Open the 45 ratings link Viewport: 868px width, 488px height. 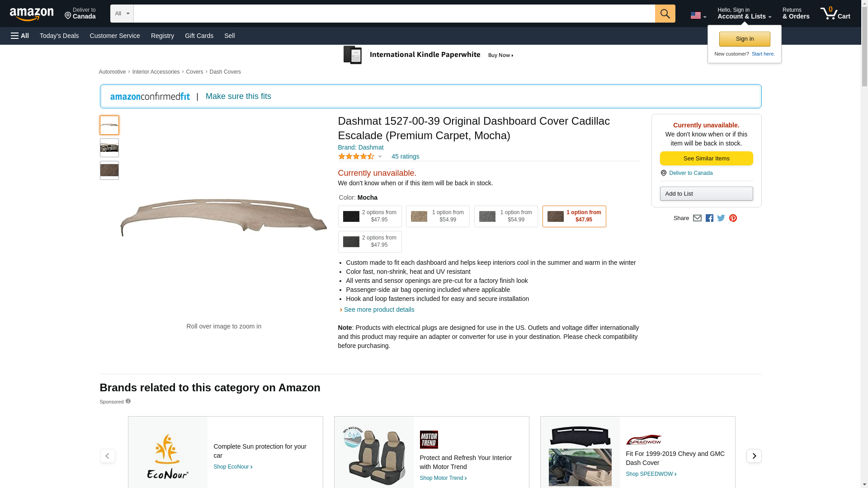pos(405,156)
